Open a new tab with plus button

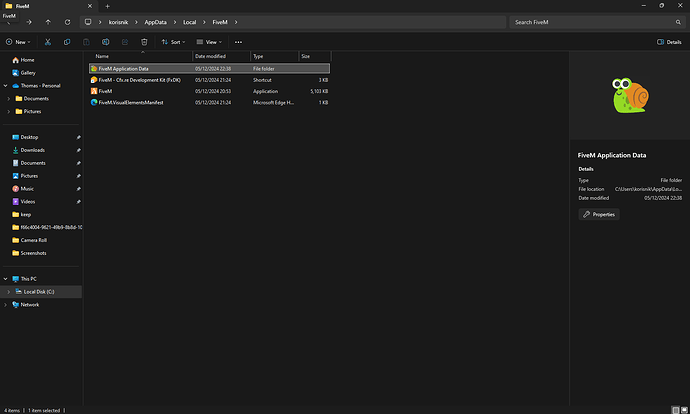tap(107, 6)
